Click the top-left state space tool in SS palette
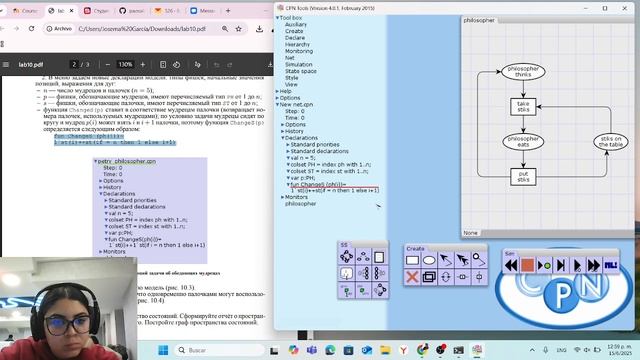Screen dimensions: 640x360 point(347,257)
